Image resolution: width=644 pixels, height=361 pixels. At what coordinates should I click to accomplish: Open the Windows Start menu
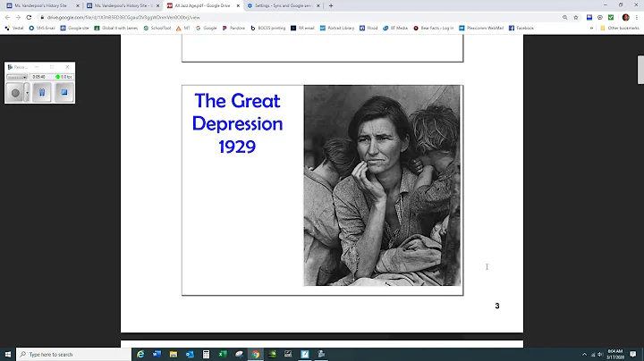8,354
